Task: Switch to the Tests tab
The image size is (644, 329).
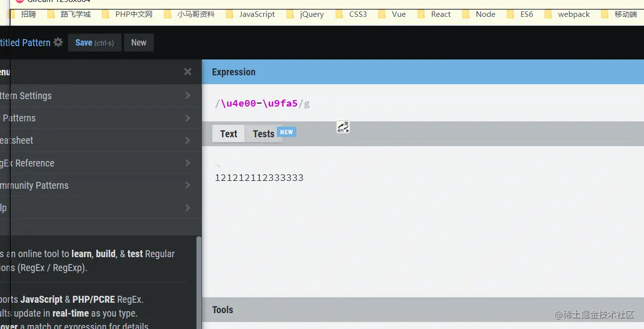Action: (x=263, y=134)
